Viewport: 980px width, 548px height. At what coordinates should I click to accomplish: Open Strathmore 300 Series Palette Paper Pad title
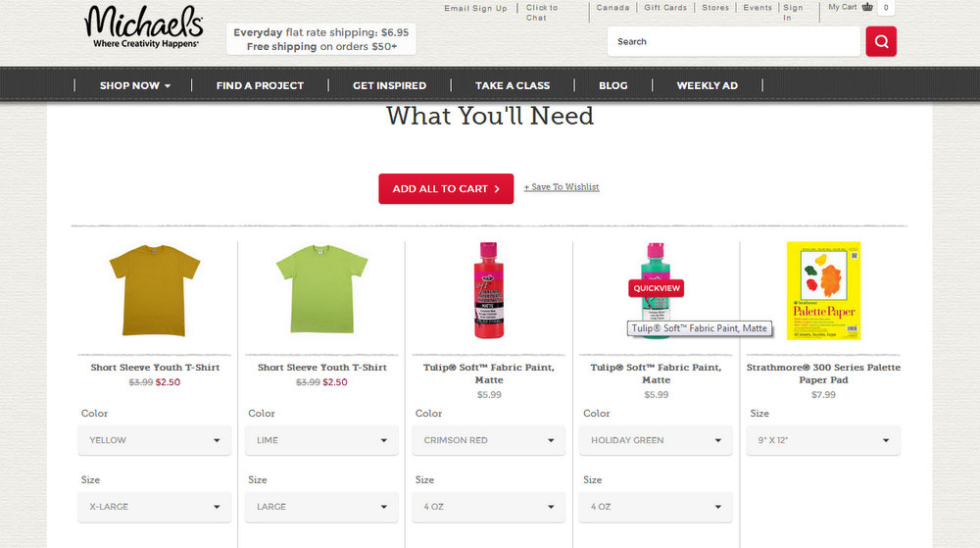click(x=823, y=374)
